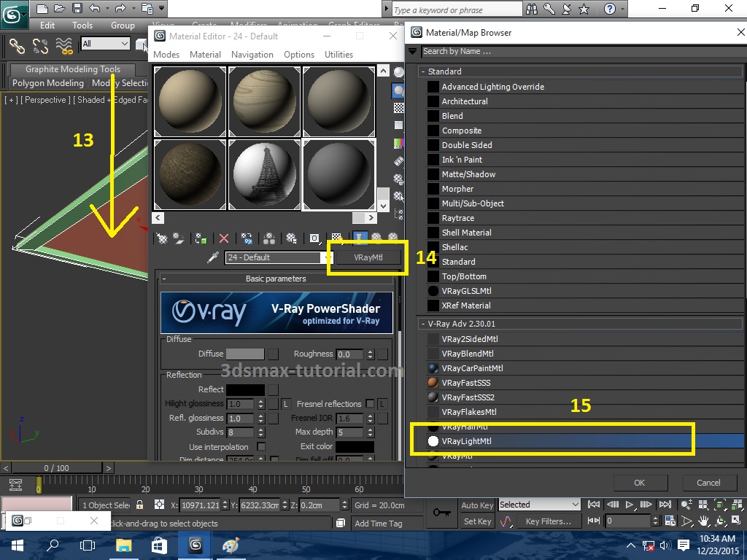
Task: Click Assign Material to Selection icon
Action: [x=201, y=238]
